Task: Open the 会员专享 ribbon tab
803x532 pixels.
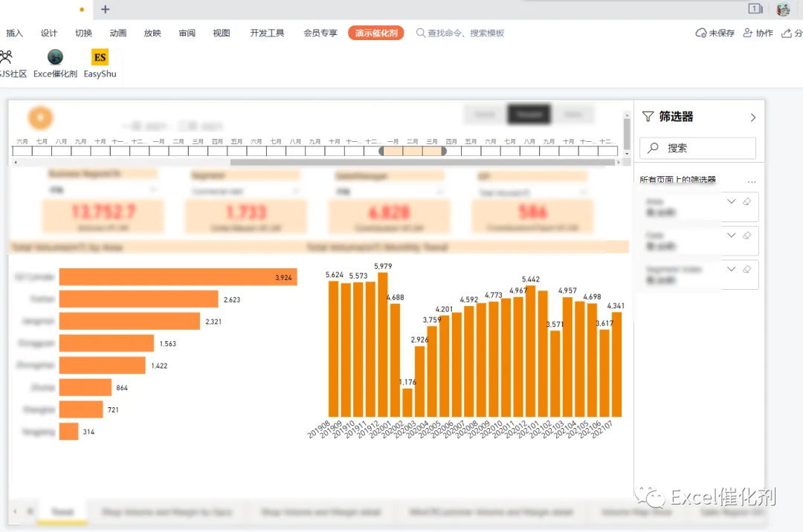Action: click(320, 33)
